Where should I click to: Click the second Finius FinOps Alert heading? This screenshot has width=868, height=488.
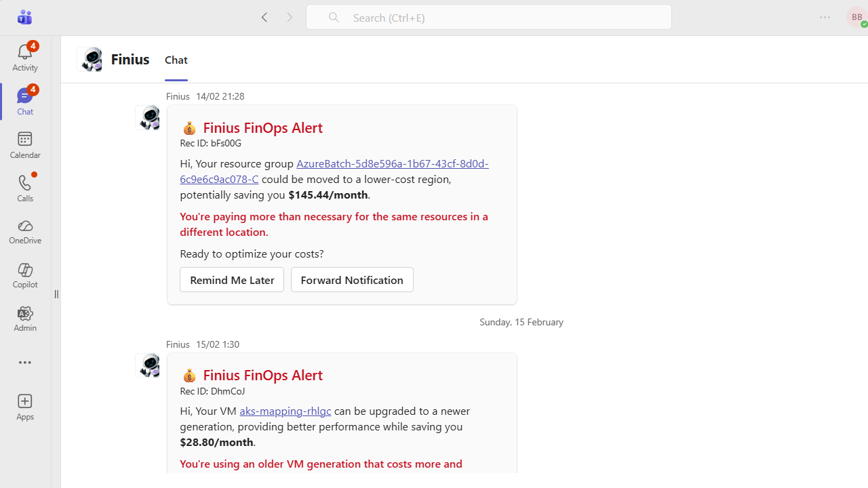tap(262, 375)
